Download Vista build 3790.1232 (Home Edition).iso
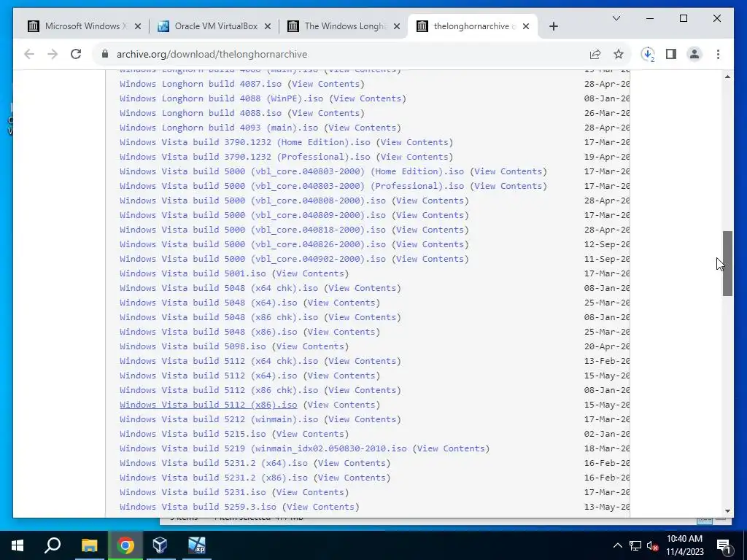This screenshot has height=560, width=747. [245, 142]
